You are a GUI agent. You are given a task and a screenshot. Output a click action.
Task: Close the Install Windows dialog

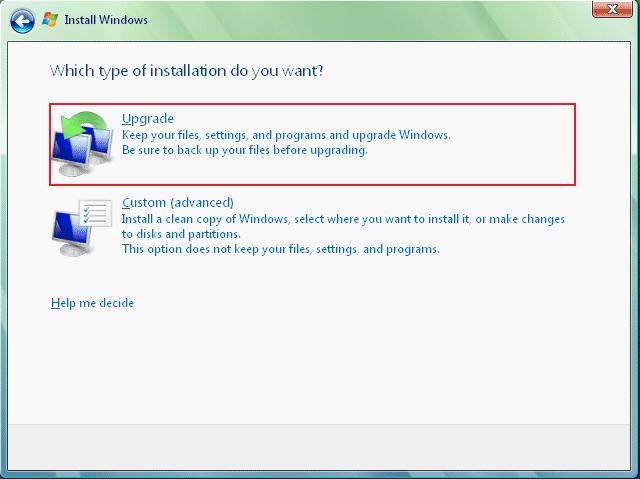(612, 9)
